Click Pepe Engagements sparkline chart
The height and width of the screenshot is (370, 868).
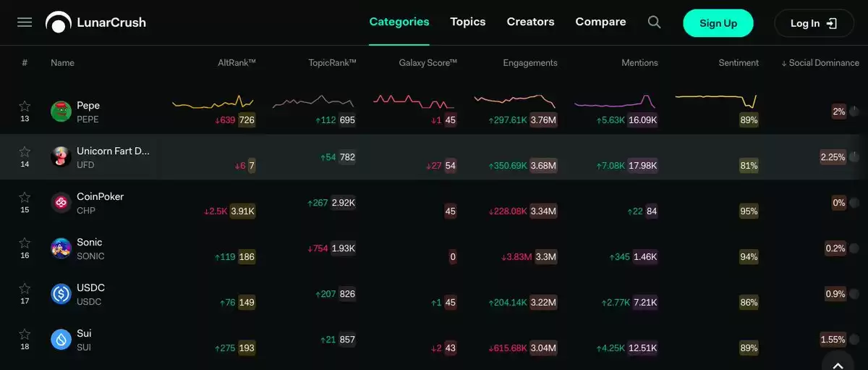(514, 101)
